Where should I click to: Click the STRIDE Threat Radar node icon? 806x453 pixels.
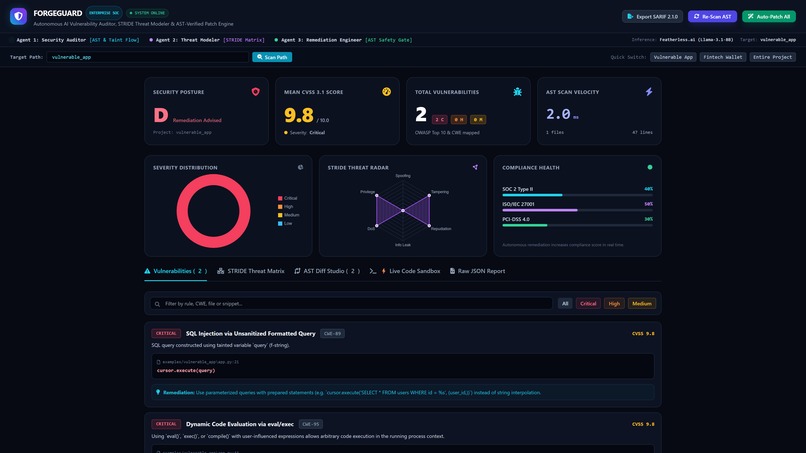[475, 167]
